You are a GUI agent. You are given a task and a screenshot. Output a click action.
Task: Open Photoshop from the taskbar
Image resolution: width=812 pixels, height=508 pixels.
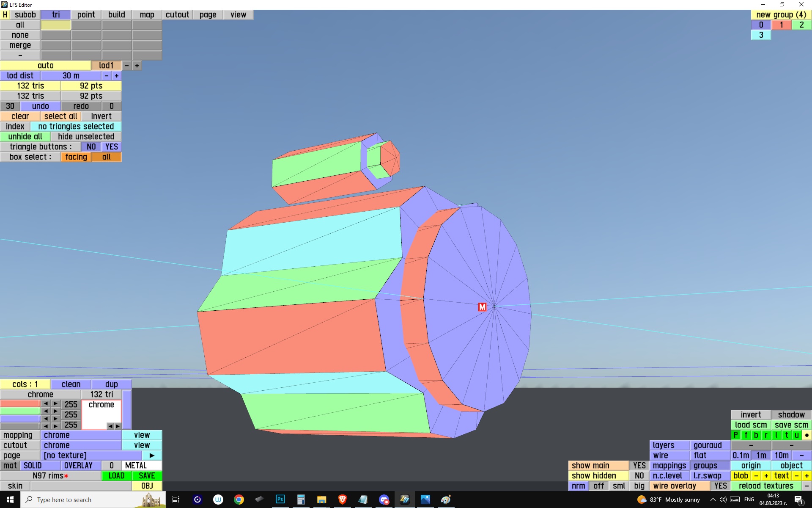click(280, 500)
